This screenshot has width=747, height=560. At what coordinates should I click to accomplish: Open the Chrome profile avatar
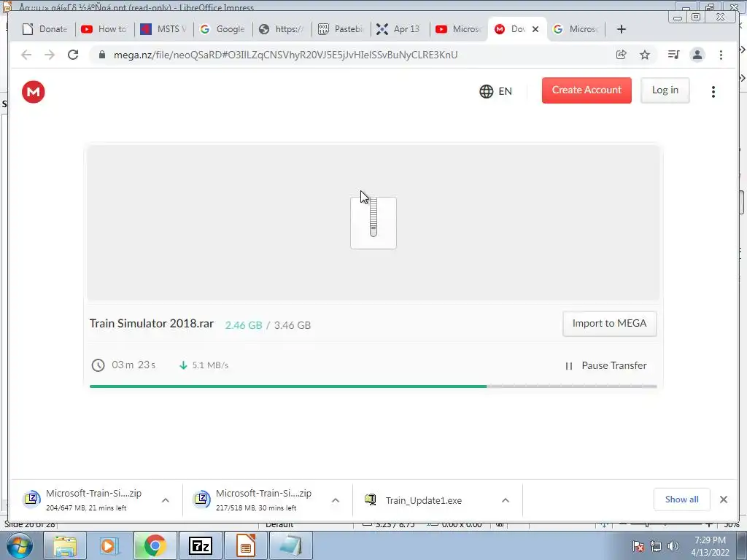[x=697, y=55]
